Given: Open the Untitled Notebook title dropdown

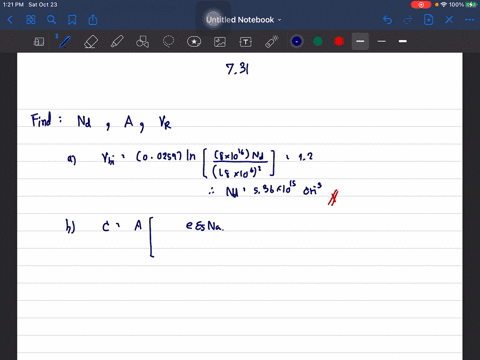Looking at the screenshot, I should click(x=244, y=20).
